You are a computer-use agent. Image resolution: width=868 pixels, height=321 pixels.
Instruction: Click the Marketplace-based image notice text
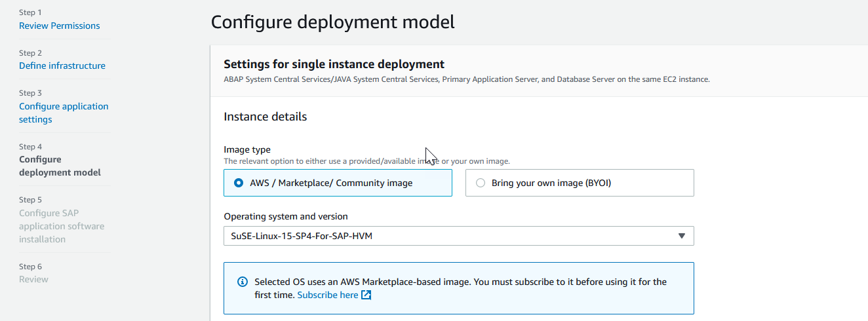(460, 282)
